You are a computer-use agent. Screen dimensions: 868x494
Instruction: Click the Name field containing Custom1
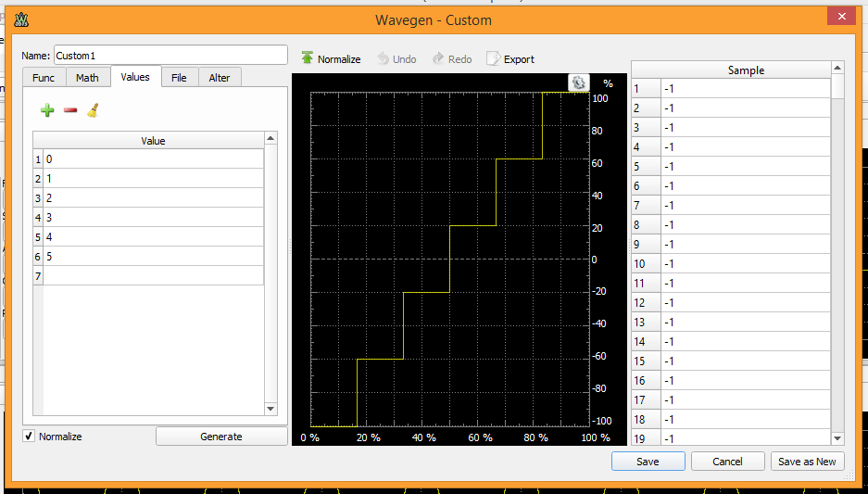pos(170,56)
